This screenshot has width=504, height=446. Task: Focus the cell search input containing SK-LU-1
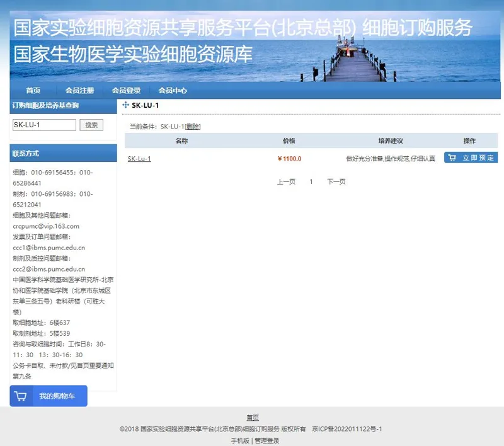pos(44,125)
